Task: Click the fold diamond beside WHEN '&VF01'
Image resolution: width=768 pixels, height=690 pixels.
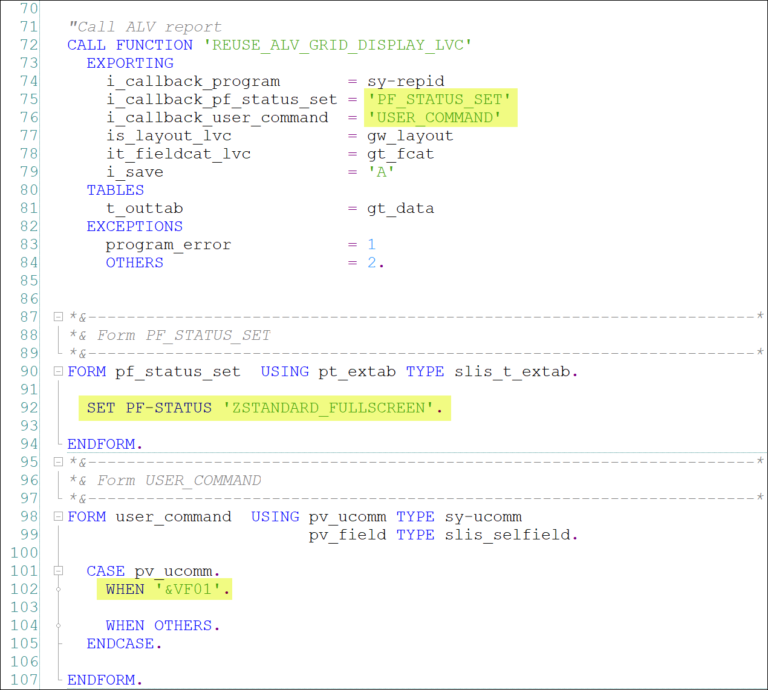Action: click(x=59, y=589)
